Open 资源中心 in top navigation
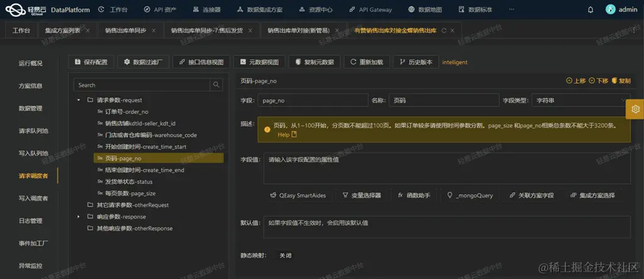The height and width of the screenshot is (279, 644). coord(316,9)
